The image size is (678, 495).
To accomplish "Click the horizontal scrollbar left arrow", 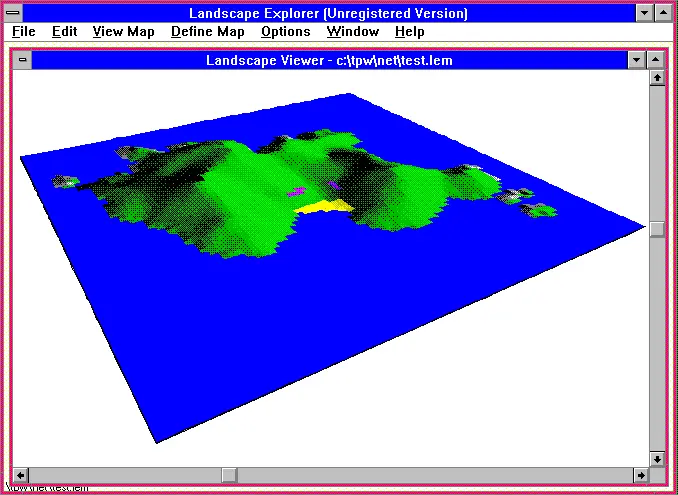I will pos(21,474).
